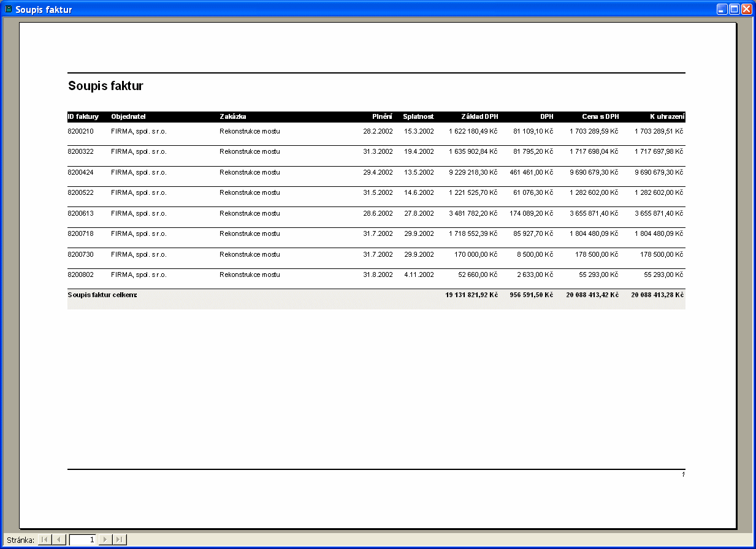Click the 'Soupis faktur celkem' total label
The width and height of the screenshot is (756, 549).
tap(102, 295)
